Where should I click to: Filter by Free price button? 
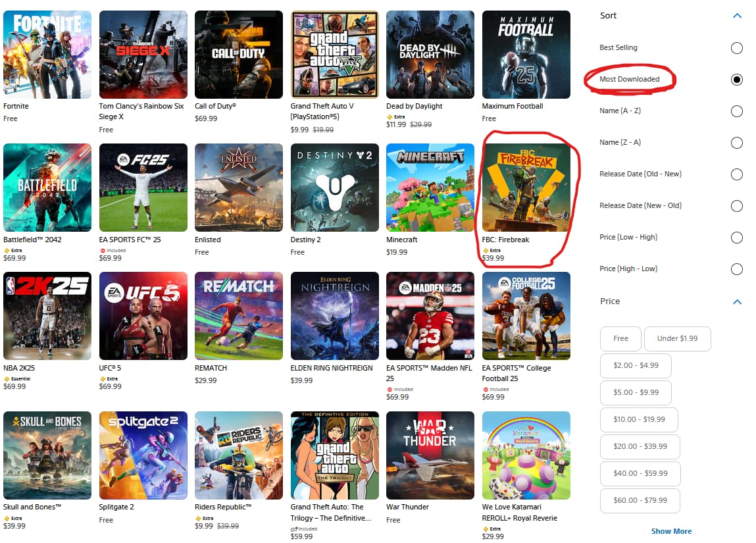620,338
